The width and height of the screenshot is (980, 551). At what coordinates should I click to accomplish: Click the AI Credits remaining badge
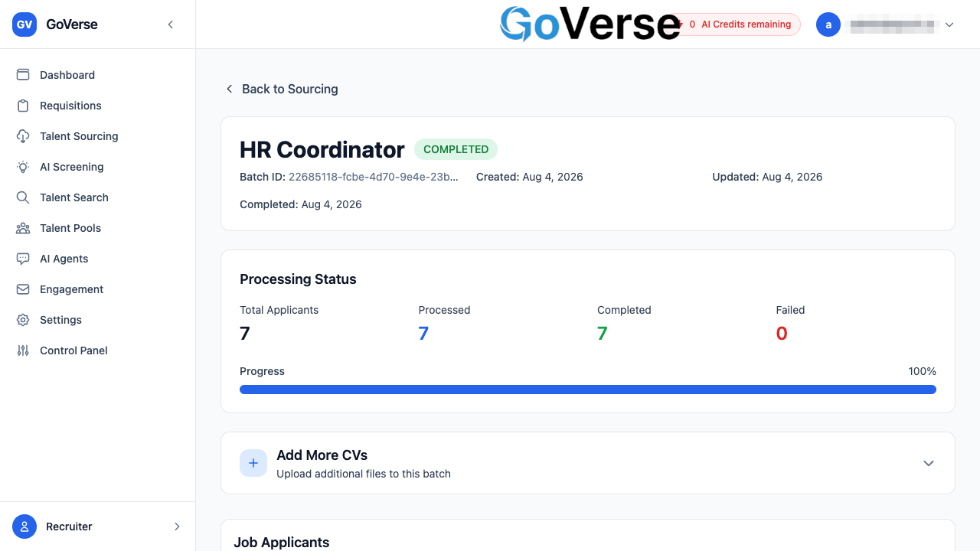(x=737, y=24)
